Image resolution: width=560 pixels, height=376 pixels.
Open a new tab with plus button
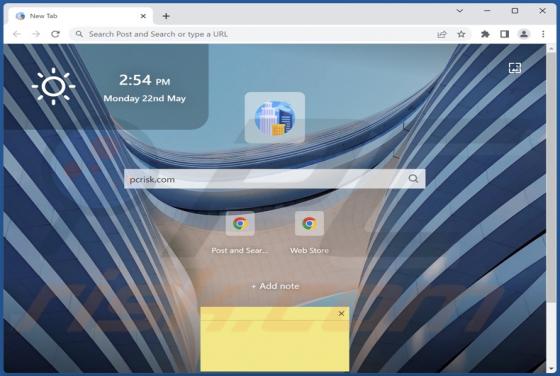[x=166, y=16]
